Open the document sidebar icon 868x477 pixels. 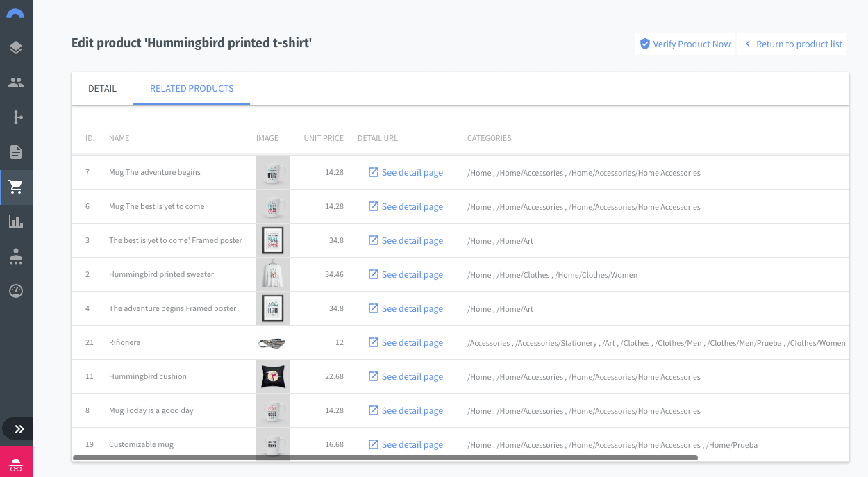pos(16,152)
